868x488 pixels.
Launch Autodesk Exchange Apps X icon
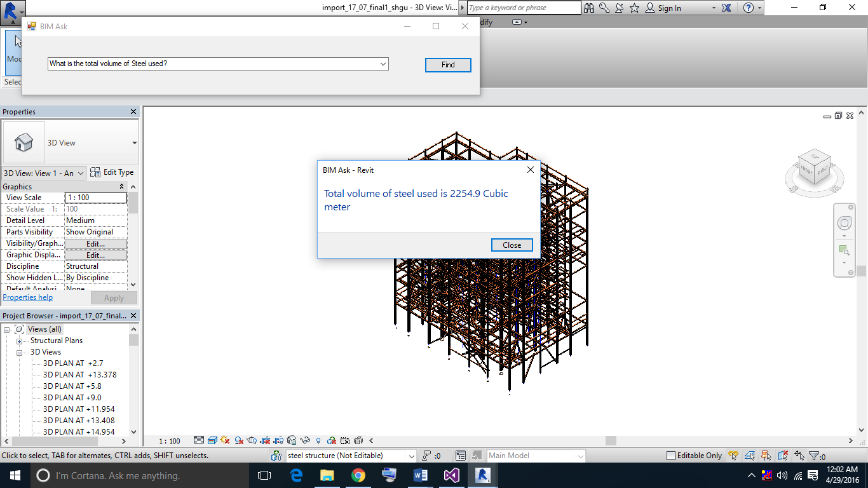coord(726,8)
